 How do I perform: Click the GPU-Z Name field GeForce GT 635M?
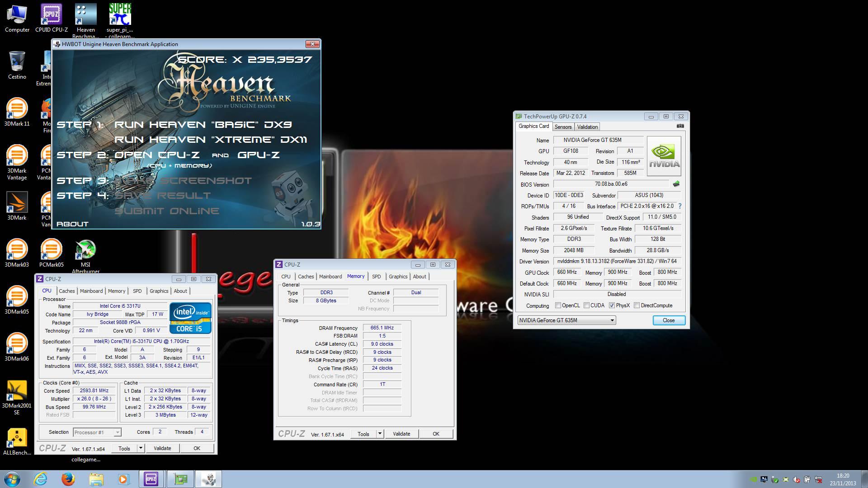[598, 140]
